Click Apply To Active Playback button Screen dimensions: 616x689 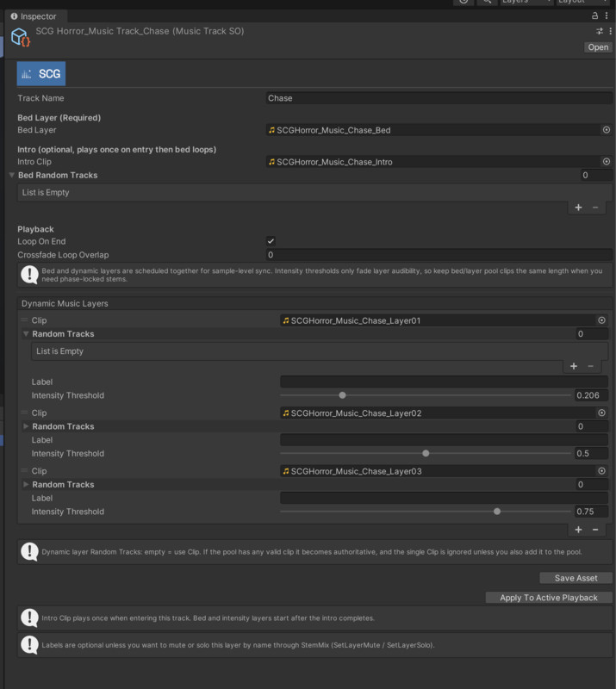click(549, 598)
